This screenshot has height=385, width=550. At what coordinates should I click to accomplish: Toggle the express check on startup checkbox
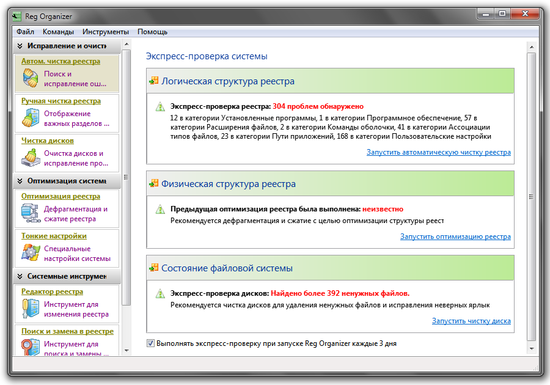(x=150, y=343)
